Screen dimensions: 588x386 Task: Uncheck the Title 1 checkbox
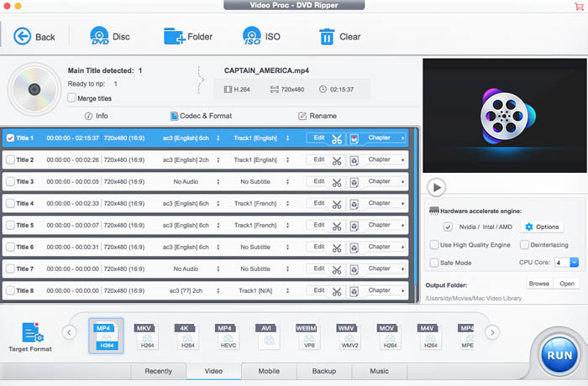click(10, 138)
